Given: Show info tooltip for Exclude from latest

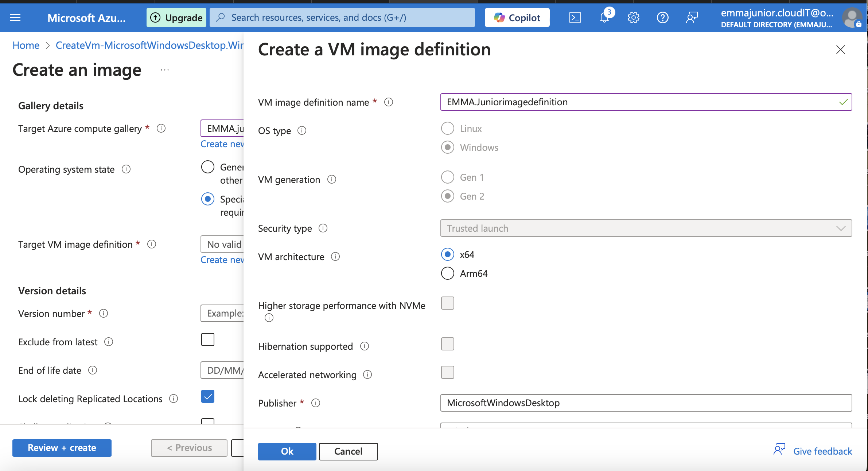Looking at the screenshot, I should 109,342.
